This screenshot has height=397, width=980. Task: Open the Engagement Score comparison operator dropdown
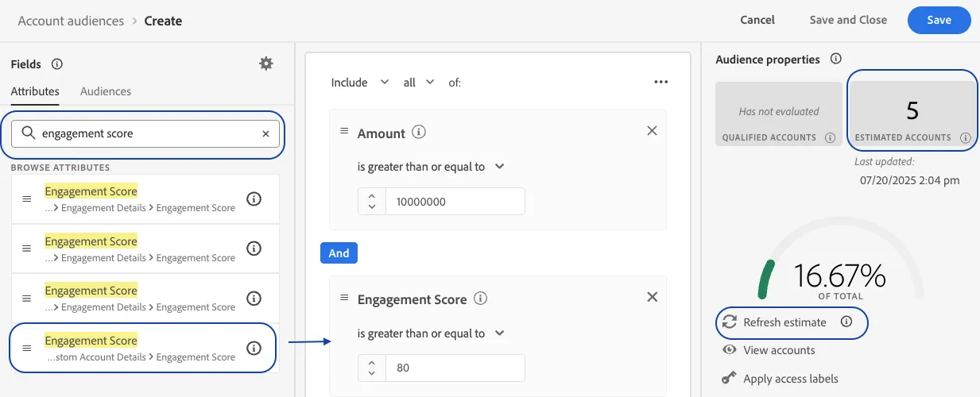[431, 333]
